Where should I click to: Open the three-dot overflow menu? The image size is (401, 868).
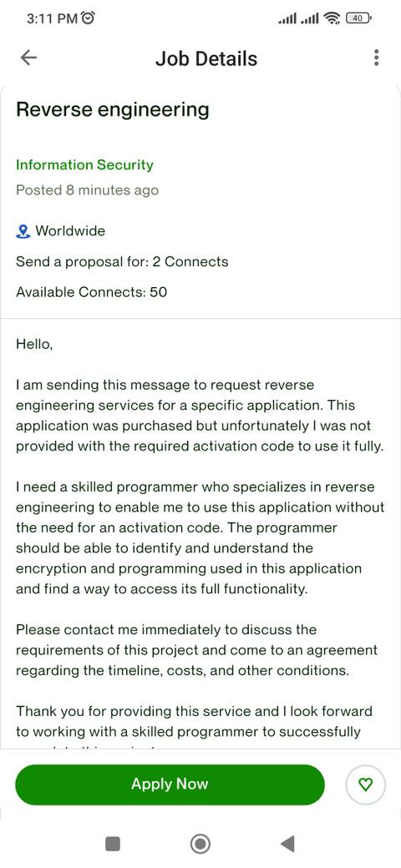point(376,58)
